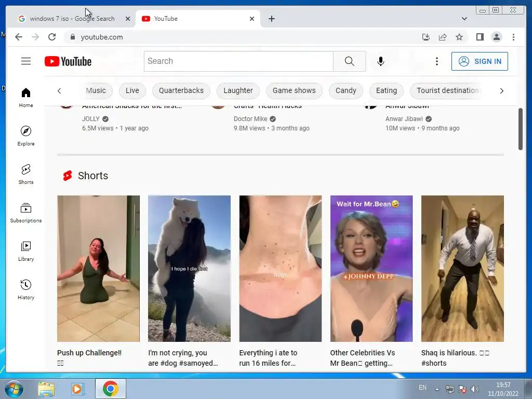The image size is (532, 399).
Task: Filter by Music chip
Action: click(x=96, y=90)
